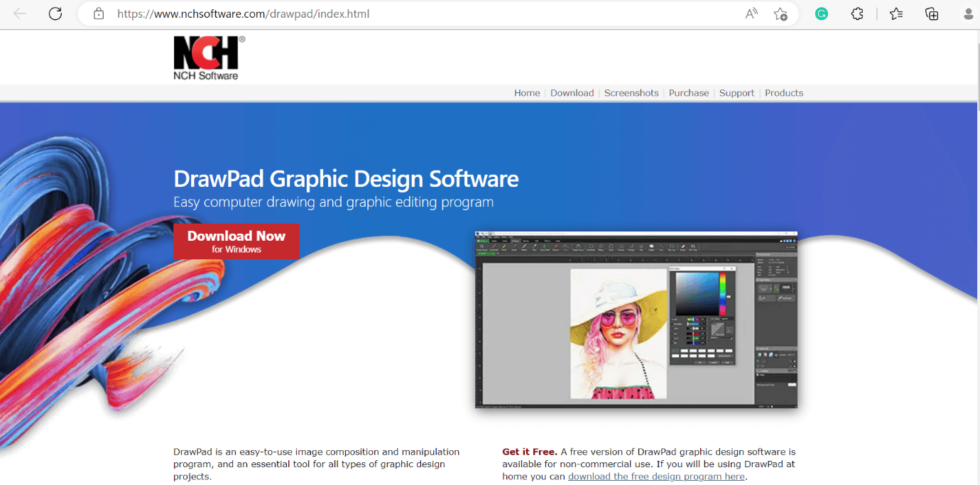Open the Support navigation link
Viewport: 980px width, 485px height.
coord(736,93)
